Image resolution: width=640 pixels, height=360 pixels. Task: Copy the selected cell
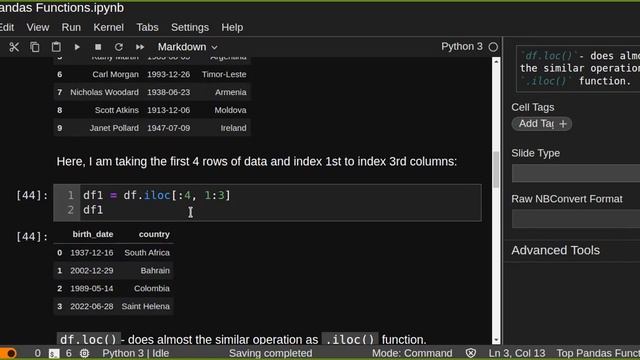(x=35, y=47)
